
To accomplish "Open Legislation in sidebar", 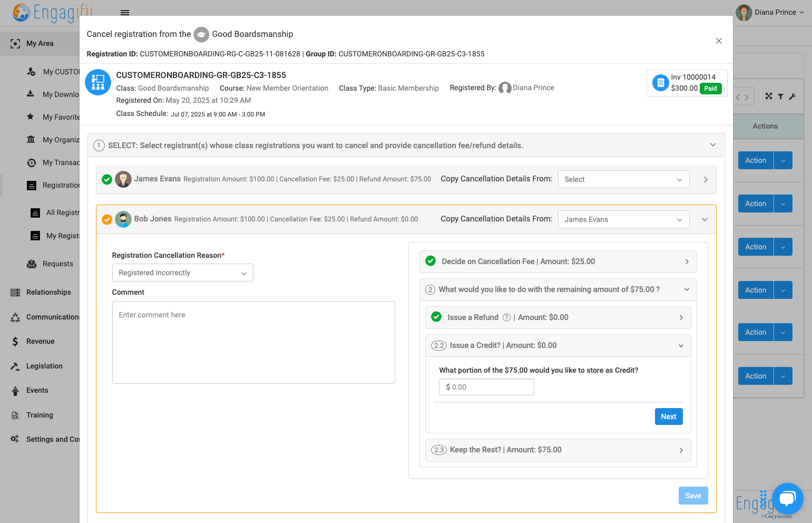I will (x=44, y=366).
